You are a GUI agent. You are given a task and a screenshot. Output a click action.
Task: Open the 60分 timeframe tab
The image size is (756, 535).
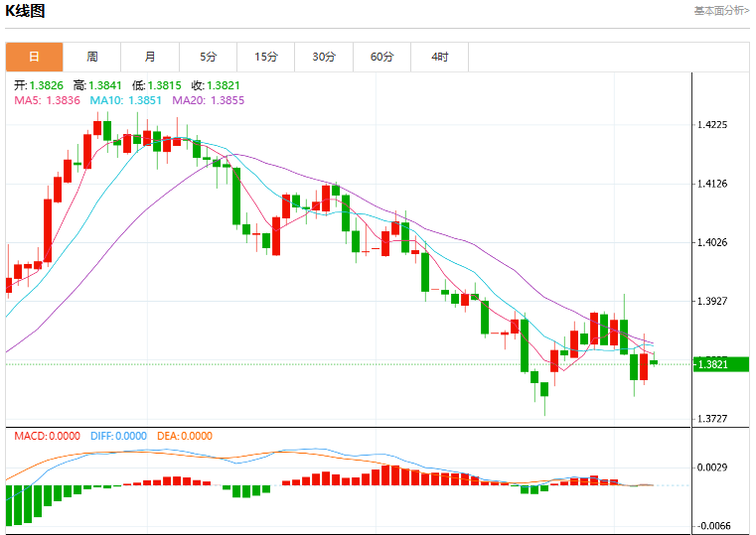pos(381,57)
